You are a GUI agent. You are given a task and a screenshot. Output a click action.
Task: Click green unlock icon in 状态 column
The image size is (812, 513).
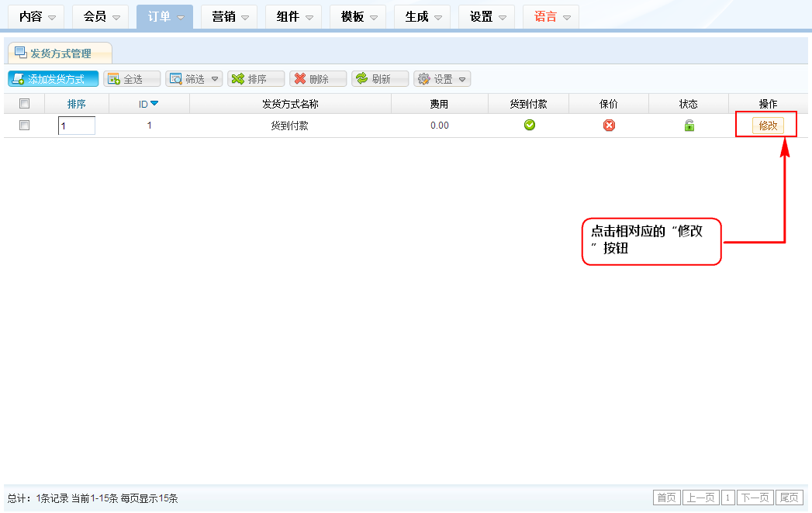[x=689, y=126]
